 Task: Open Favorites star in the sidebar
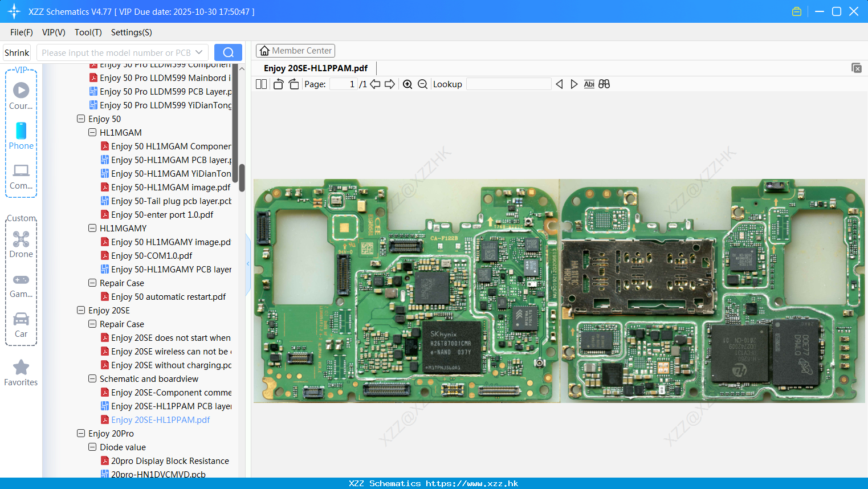point(21,373)
